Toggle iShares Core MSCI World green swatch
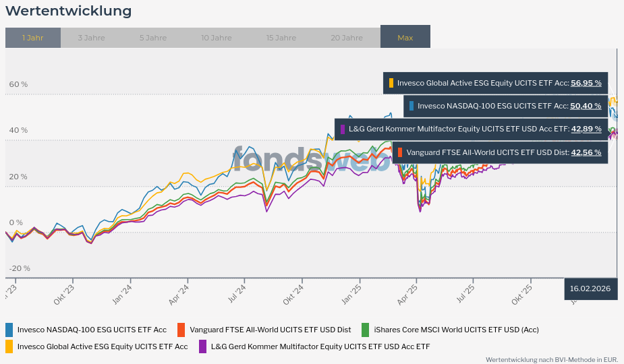 pos(366,330)
